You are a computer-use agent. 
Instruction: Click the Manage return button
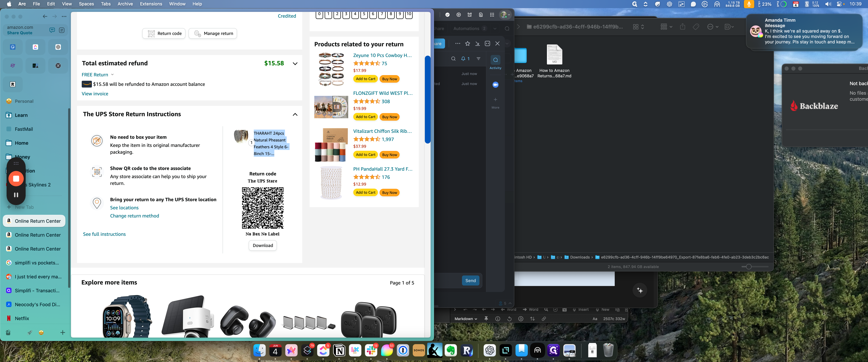[213, 33]
